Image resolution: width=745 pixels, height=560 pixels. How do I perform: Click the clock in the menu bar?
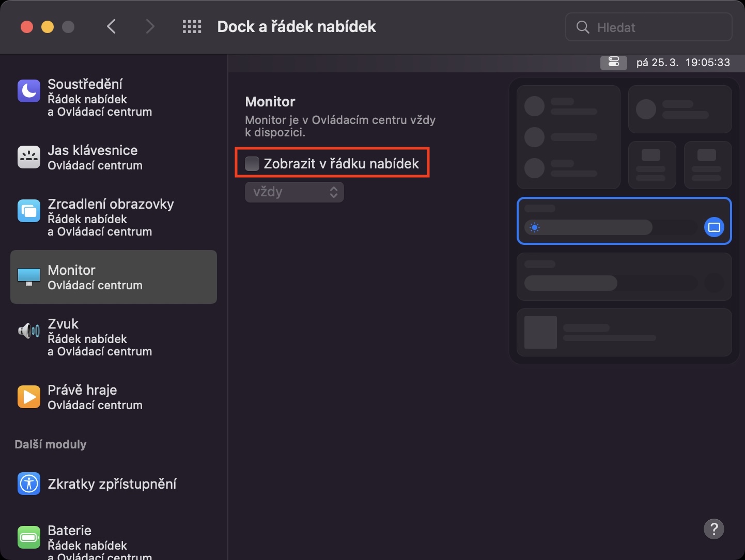(x=683, y=63)
